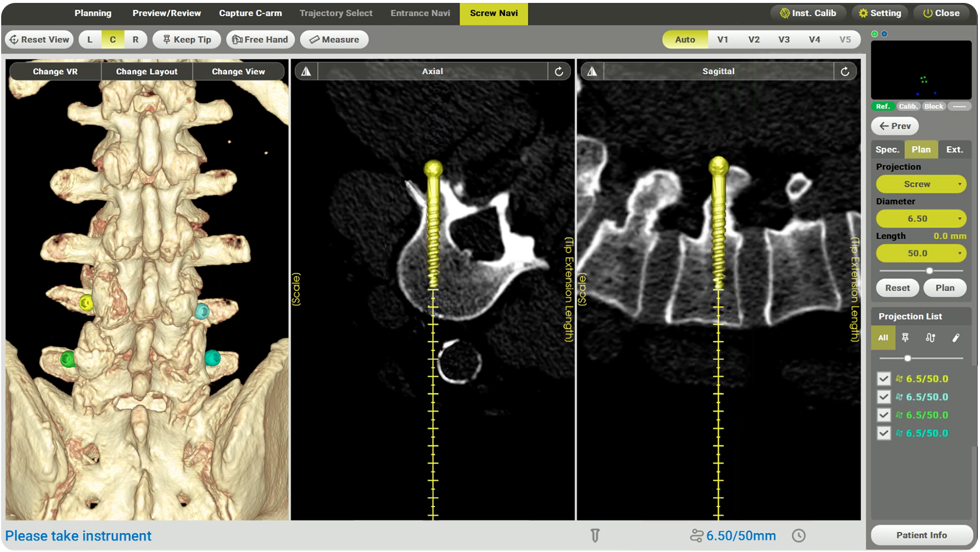The height and width of the screenshot is (552, 980).
Task: Open the Length 50.0 dropdown
Action: (921, 253)
